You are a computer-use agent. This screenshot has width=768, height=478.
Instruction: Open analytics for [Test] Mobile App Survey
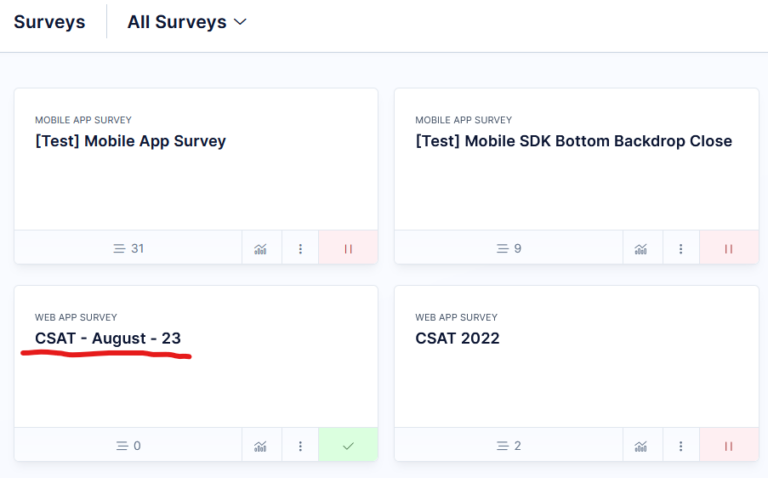(261, 248)
